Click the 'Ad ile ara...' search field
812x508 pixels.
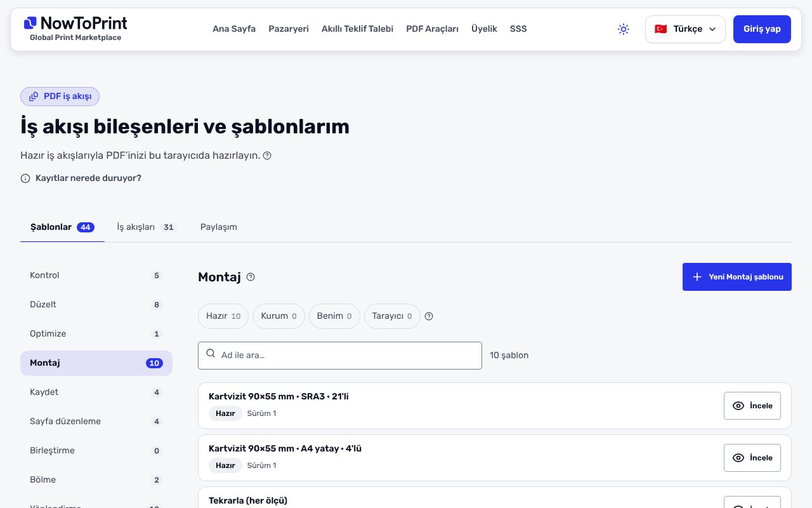(x=340, y=356)
